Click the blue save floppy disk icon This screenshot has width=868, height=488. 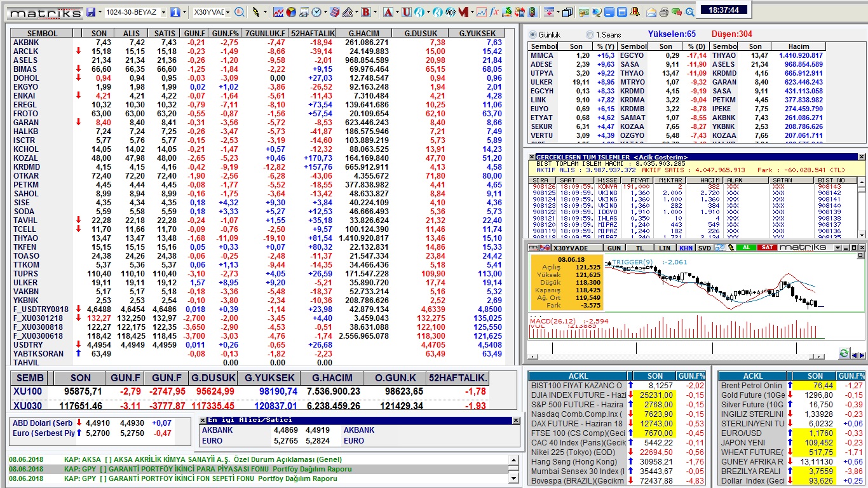(92, 12)
